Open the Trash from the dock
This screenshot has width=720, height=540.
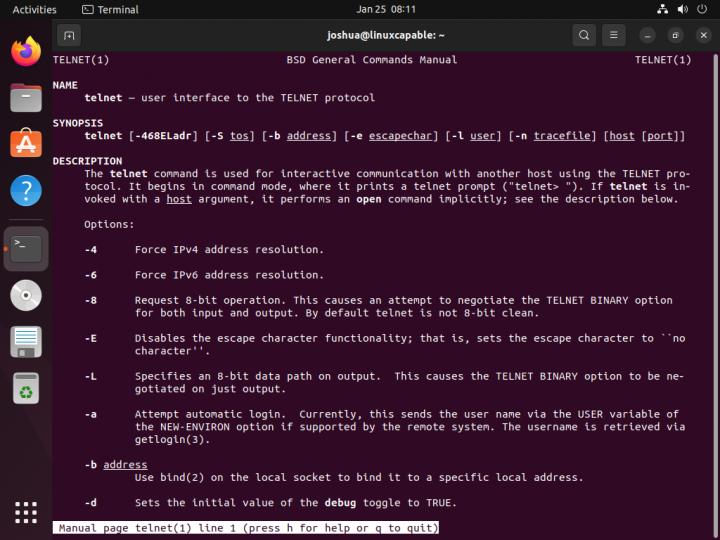26,388
